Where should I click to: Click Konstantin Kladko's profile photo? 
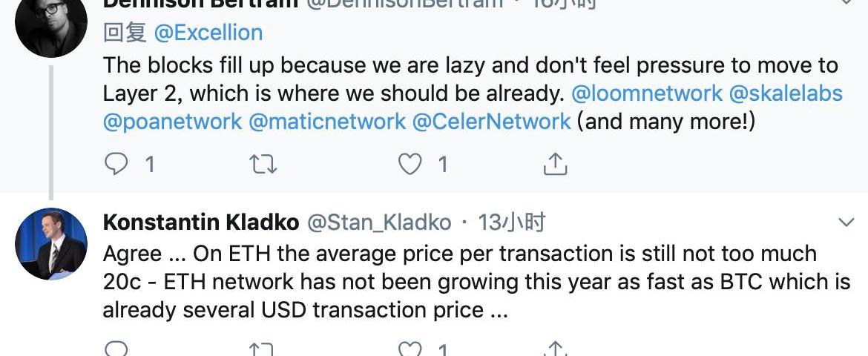pos(50,244)
